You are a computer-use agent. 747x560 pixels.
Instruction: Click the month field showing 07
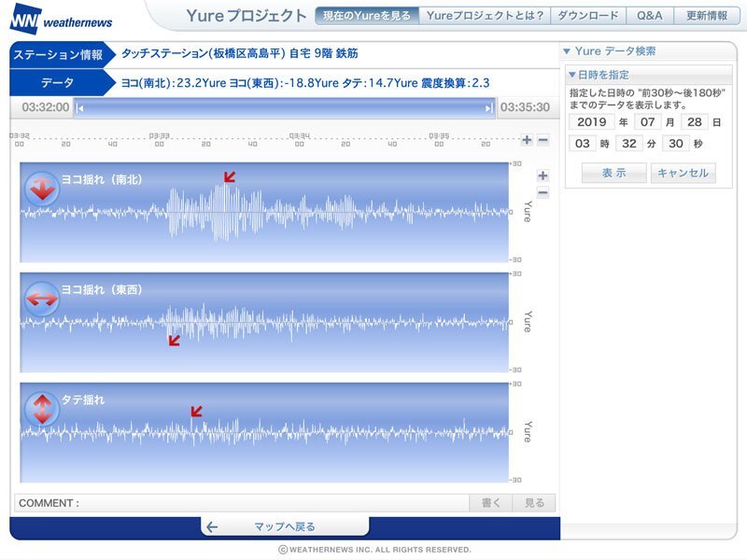(x=647, y=122)
